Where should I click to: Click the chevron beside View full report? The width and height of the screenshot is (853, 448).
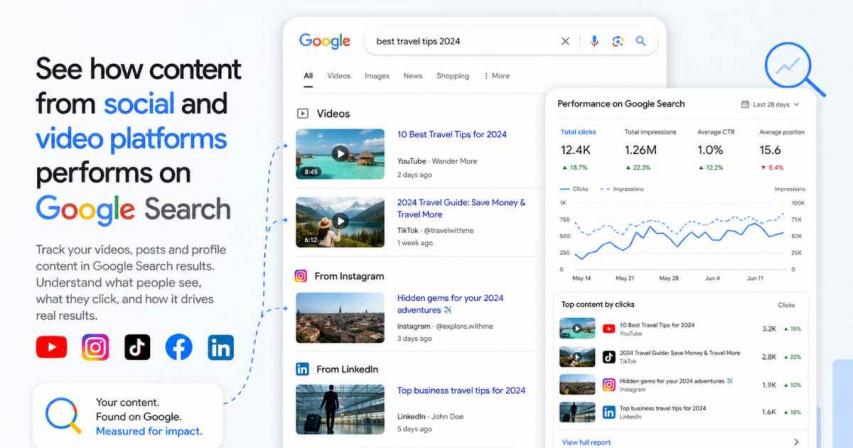pos(796,442)
